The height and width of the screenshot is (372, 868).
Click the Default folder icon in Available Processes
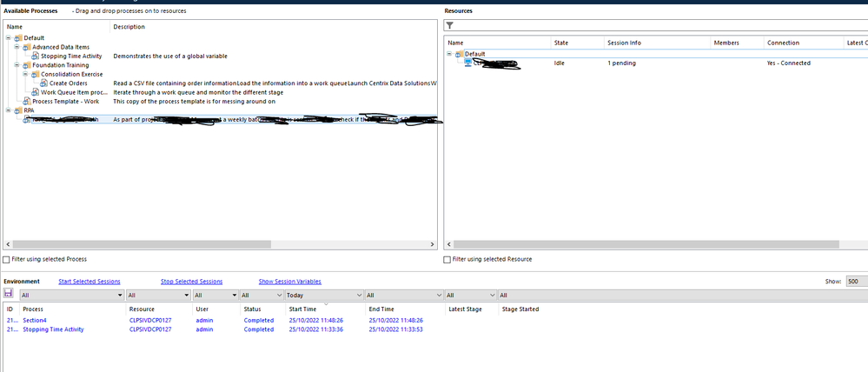18,38
